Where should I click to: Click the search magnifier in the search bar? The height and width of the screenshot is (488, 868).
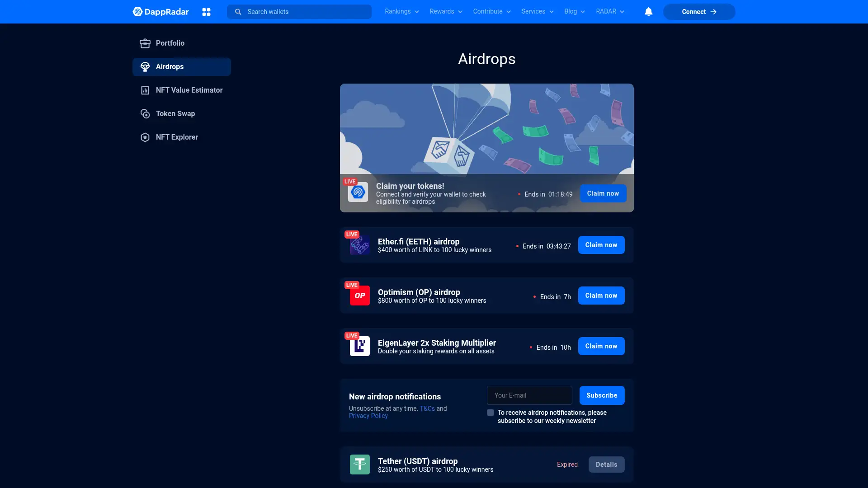pos(237,12)
